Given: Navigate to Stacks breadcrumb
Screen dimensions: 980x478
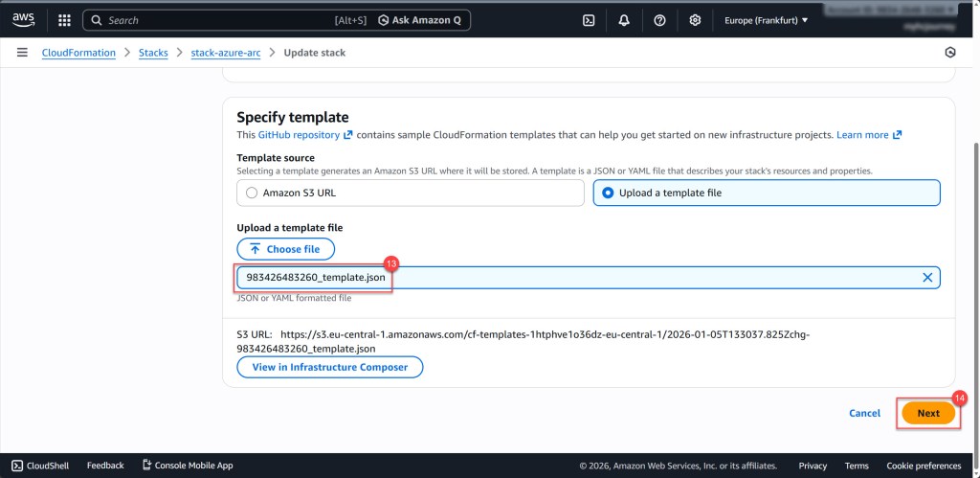Looking at the screenshot, I should pos(153,53).
